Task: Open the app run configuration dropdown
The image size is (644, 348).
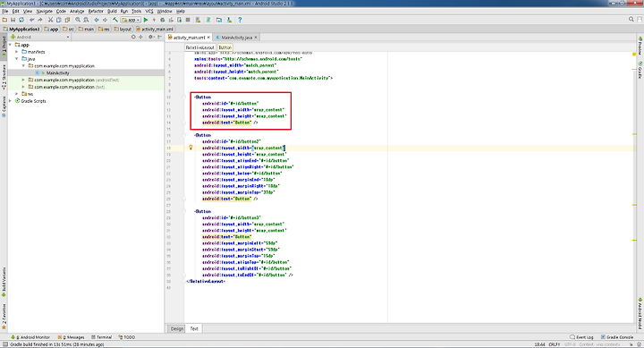Action: (x=131, y=20)
